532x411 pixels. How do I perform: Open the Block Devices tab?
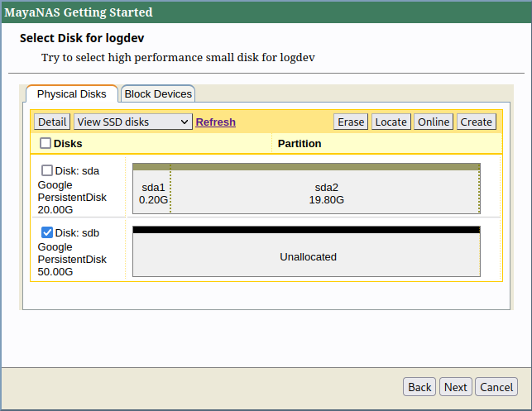[158, 94]
